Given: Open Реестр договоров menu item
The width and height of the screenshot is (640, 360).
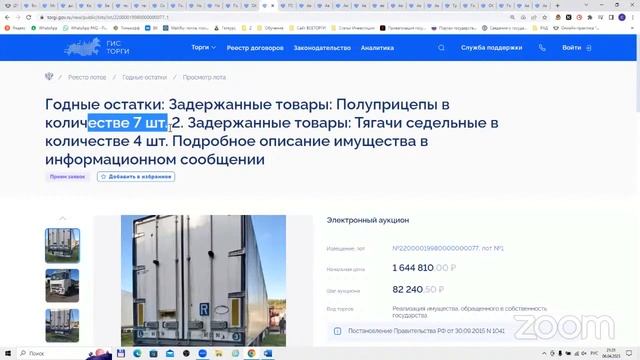Looking at the screenshot, I should [x=255, y=48].
